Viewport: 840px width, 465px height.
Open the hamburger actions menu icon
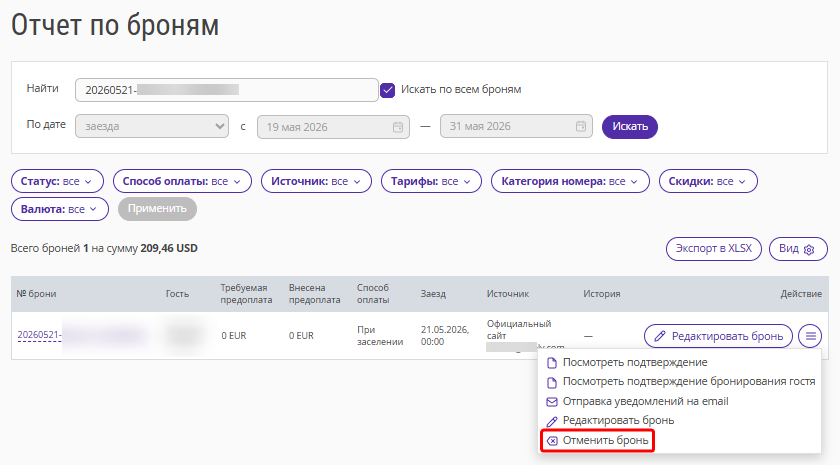(x=810, y=336)
